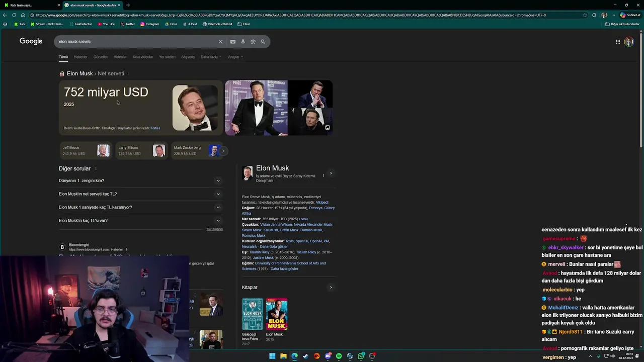Open the 'Elon Musk' 2015 book cover

[x=277, y=314]
